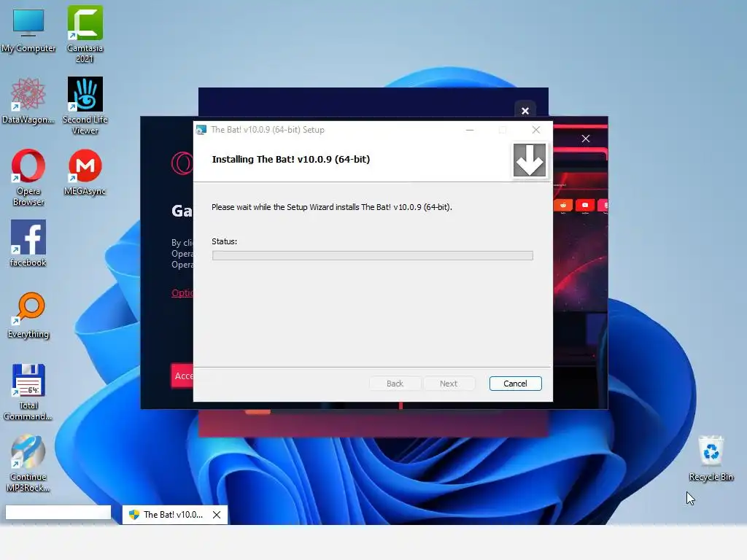
Task: Click the disabled Back button
Action: point(395,384)
